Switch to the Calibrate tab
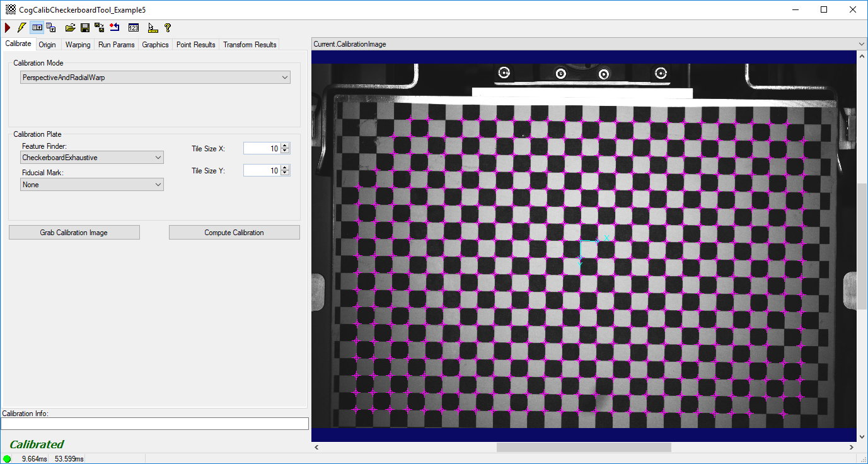This screenshot has height=464, width=868. pyautogui.click(x=18, y=44)
